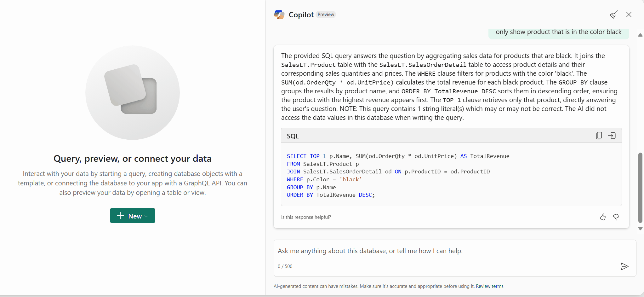Send the message with the arrow icon
Screen dimensions: 644x297
624,266
